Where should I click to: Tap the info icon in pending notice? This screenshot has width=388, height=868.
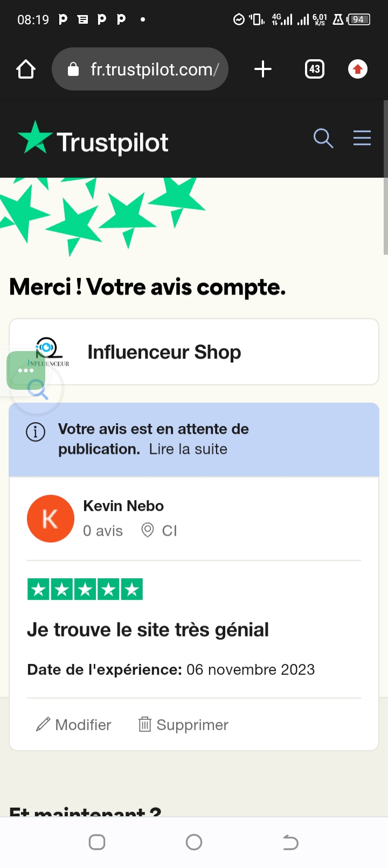(x=36, y=432)
